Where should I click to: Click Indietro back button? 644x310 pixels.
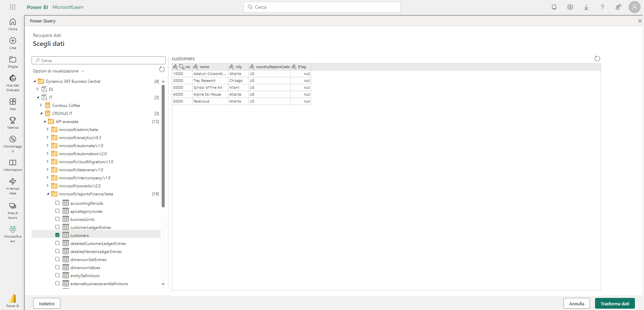coord(47,304)
